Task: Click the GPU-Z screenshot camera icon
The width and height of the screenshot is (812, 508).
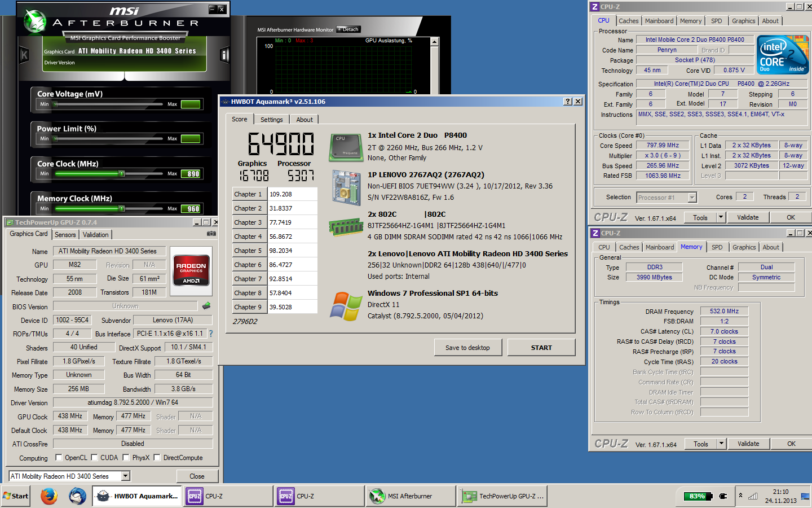Action: (x=211, y=234)
